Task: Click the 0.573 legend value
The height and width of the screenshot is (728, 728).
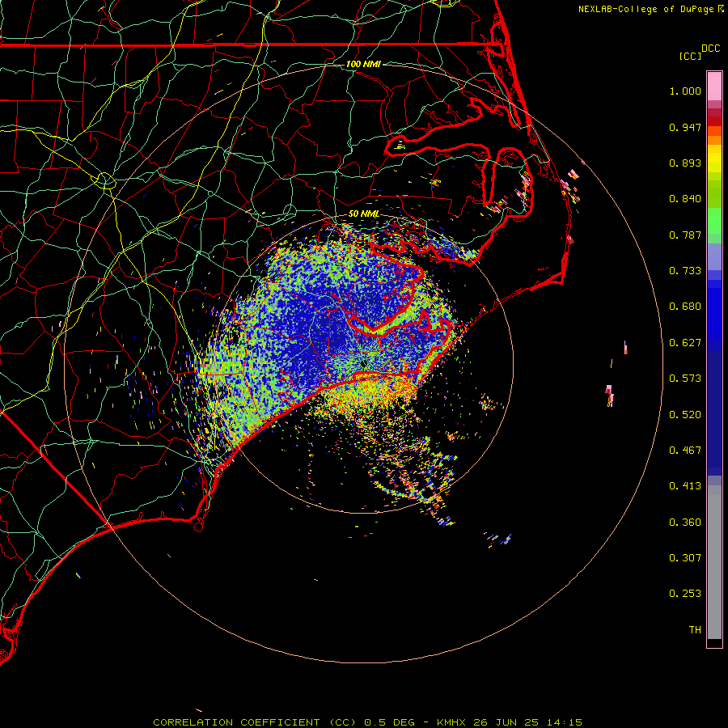Action: [685, 379]
